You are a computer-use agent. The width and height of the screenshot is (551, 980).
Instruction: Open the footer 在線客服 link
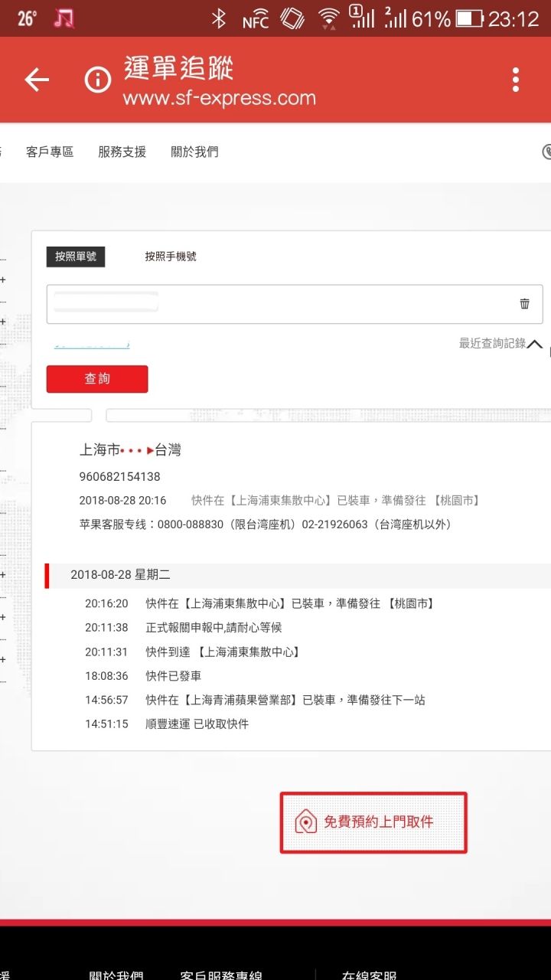click(369, 975)
